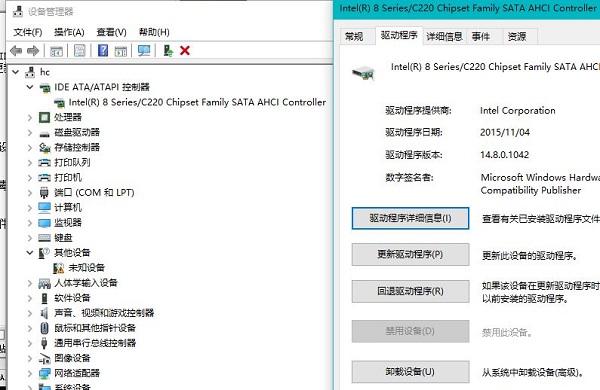The height and width of the screenshot is (390, 600).
Task: Click the keyboard category icon
Action: pyautogui.click(x=44, y=238)
